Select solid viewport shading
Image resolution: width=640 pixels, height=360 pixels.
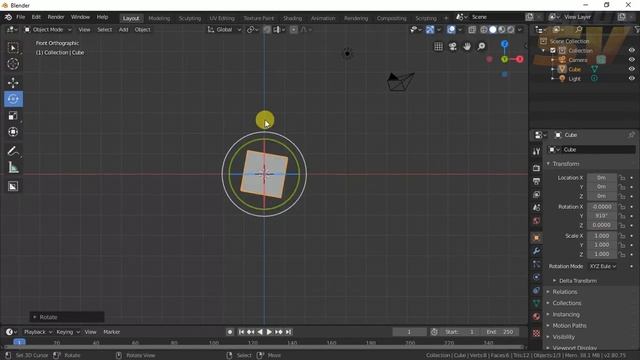[x=493, y=30]
